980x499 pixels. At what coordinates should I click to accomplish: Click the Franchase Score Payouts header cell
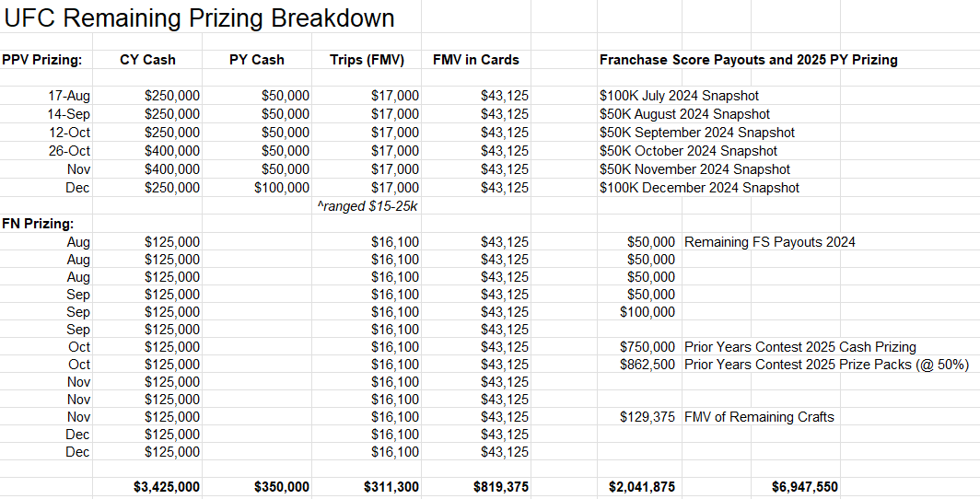click(748, 60)
